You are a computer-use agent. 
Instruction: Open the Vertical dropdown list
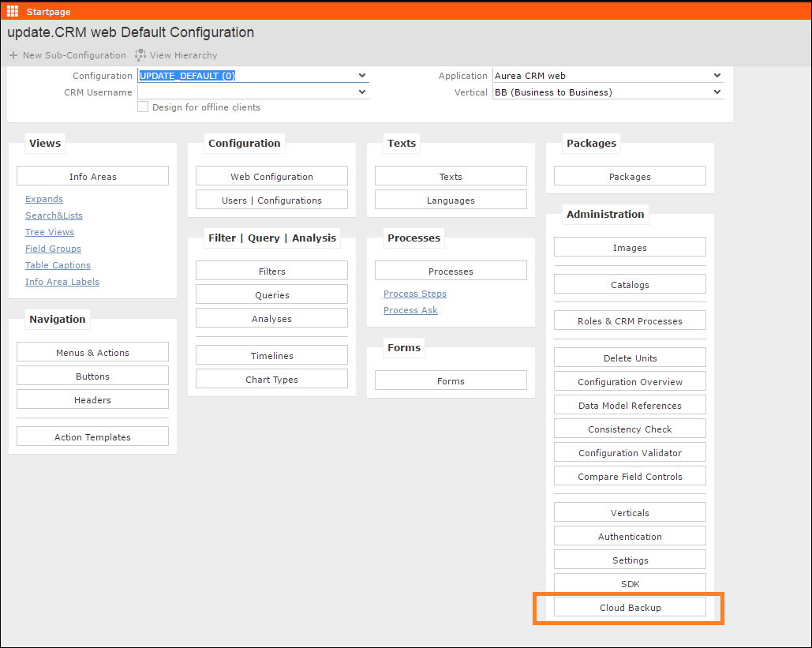click(717, 92)
